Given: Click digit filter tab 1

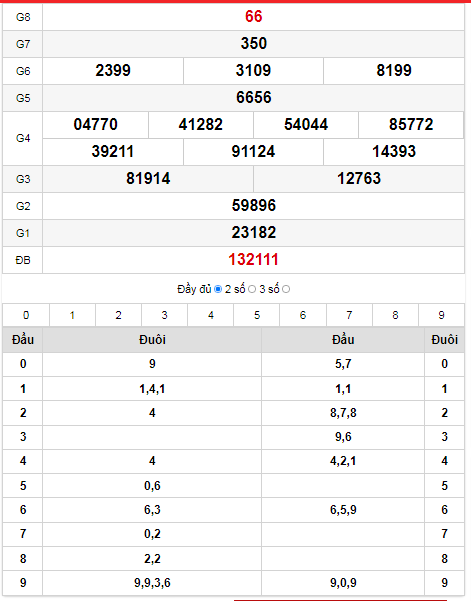Looking at the screenshot, I should pyautogui.click(x=72, y=315).
